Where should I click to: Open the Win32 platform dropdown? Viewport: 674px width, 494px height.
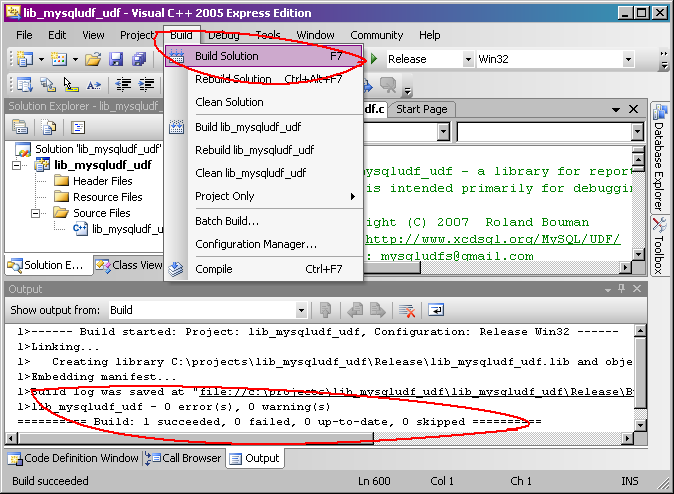point(628,59)
